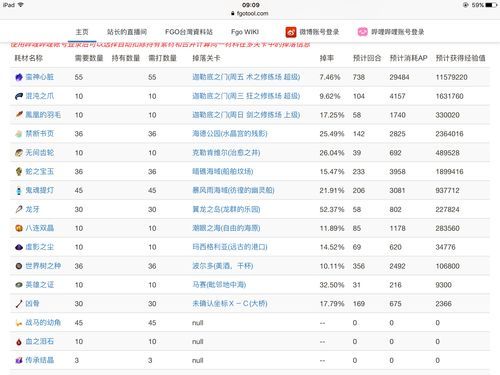Screen dimensions: 500x375
Task: Open the 站长的直播间 tab
Action: (x=127, y=32)
